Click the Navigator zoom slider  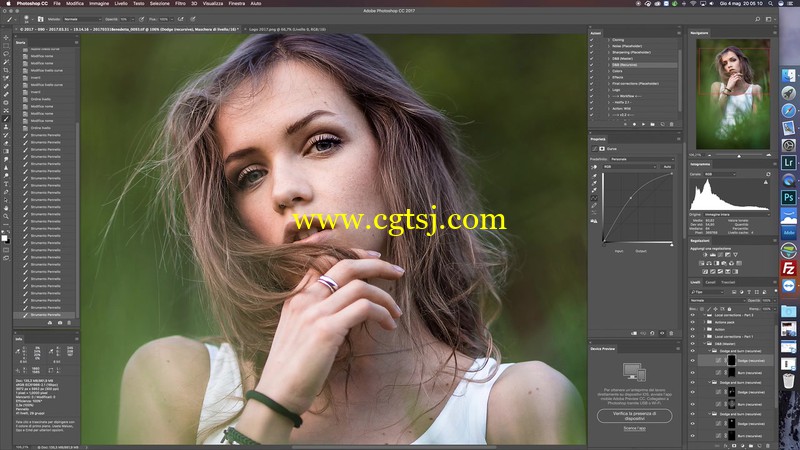738,155
